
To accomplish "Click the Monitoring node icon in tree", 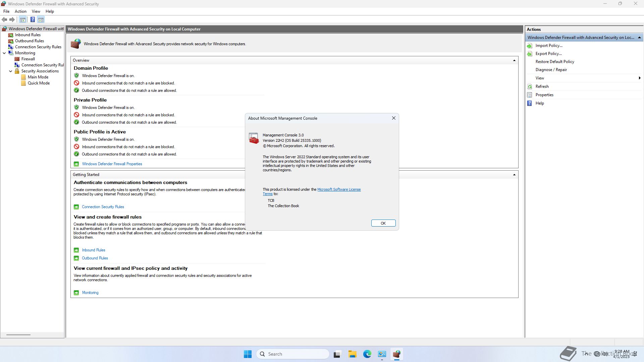I will click(x=11, y=53).
